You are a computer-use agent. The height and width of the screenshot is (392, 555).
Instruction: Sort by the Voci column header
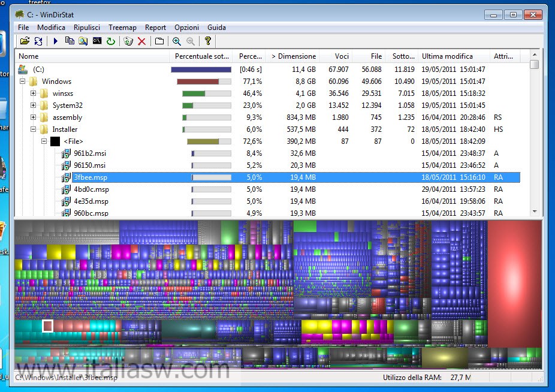click(336, 56)
